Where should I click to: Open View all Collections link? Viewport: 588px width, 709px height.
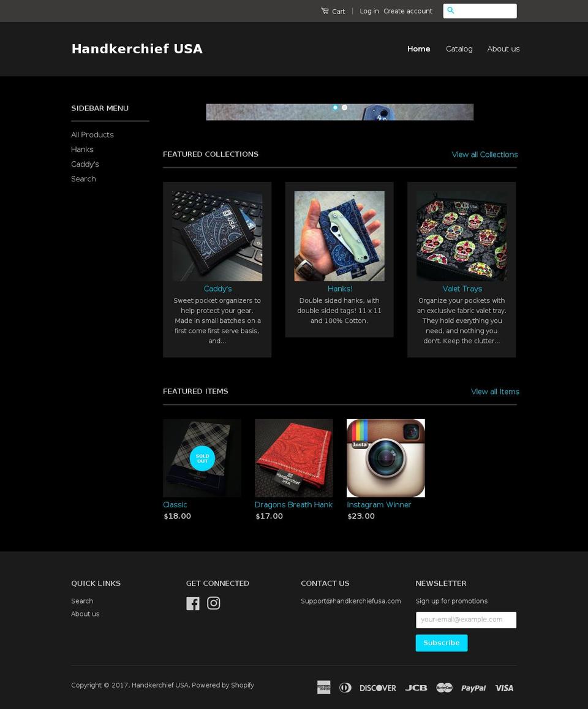484,154
